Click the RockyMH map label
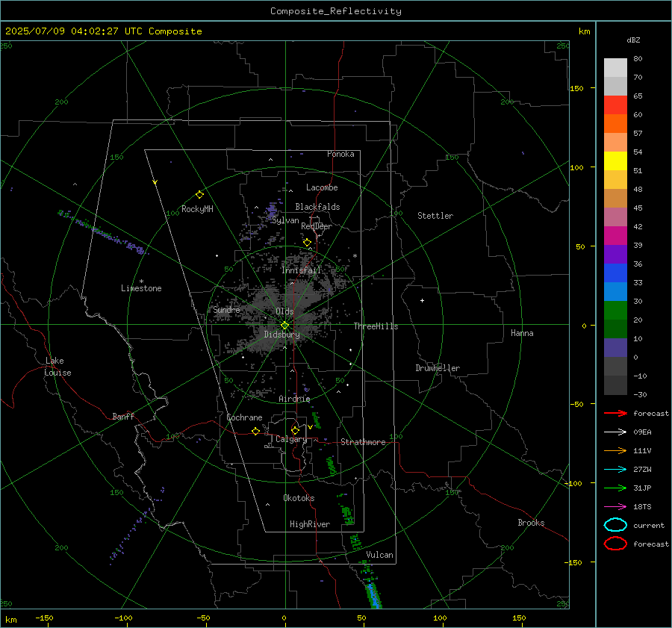 197,209
